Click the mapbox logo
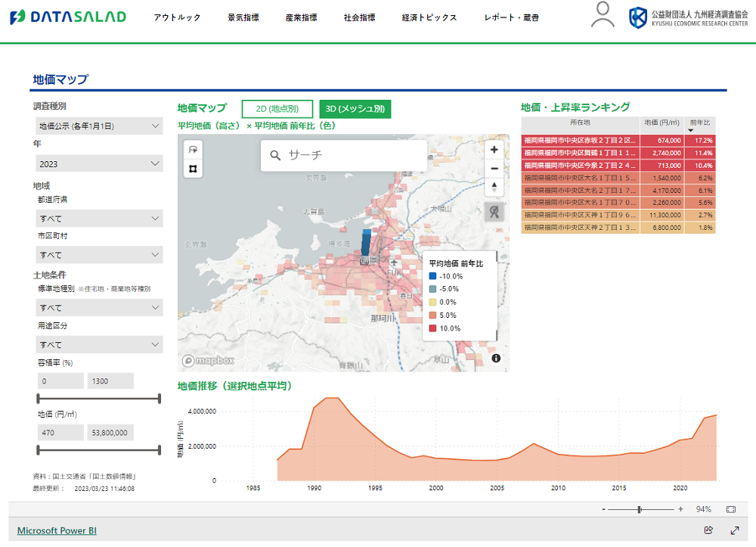The width and height of the screenshot is (756, 547). pyautogui.click(x=208, y=360)
